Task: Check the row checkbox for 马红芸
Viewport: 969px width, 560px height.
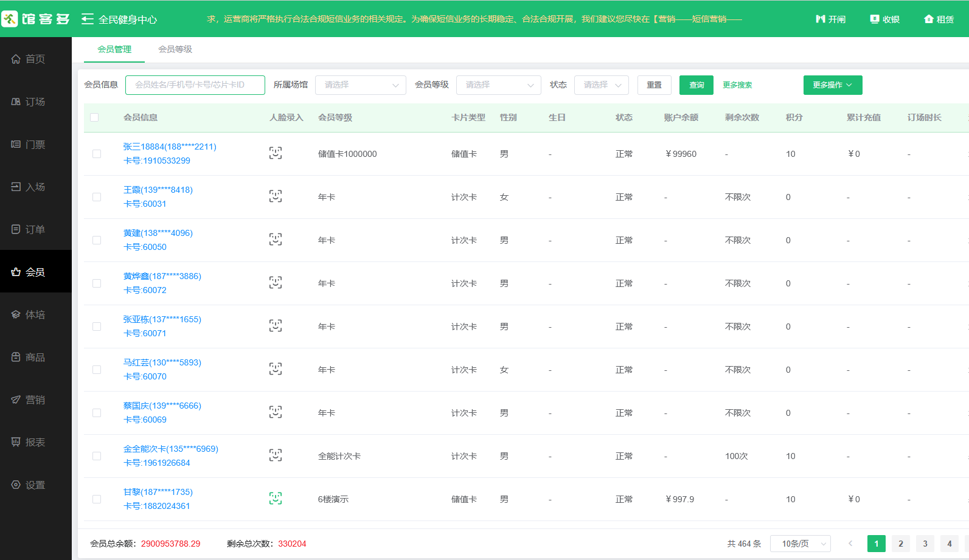Action: point(97,370)
